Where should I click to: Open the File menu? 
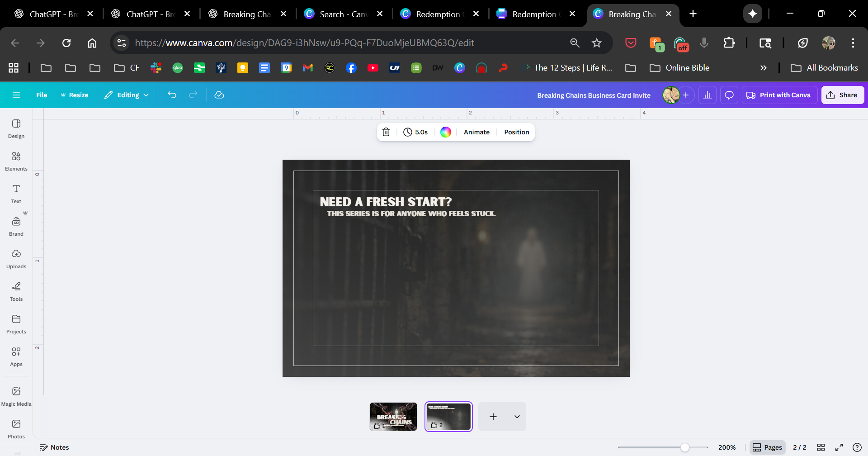(42, 95)
